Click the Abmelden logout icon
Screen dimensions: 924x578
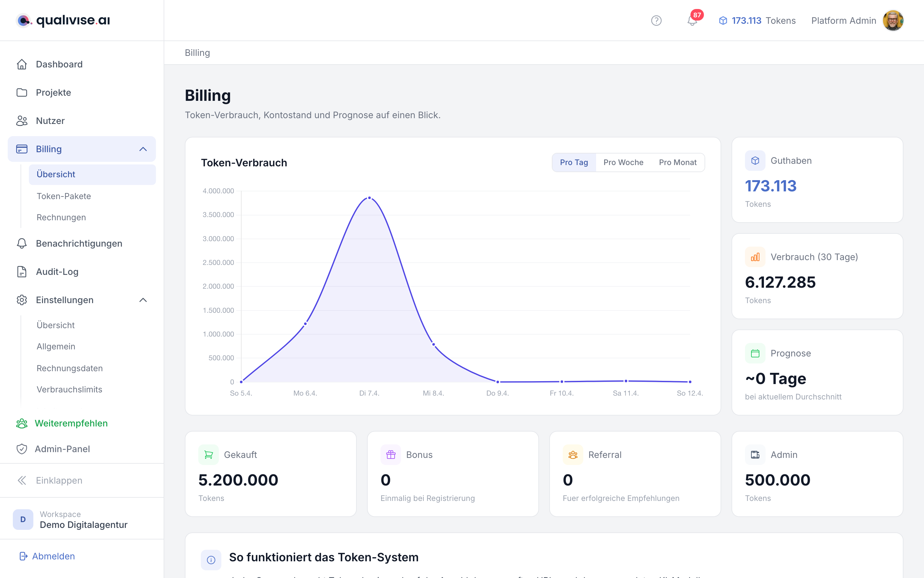pyautogui.click(x=23, y=556)
